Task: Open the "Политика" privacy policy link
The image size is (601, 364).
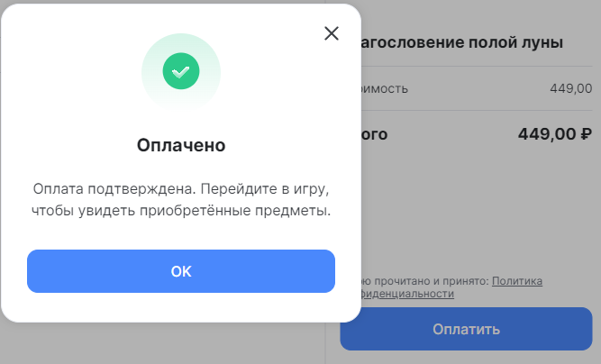Action: (517, 281)
